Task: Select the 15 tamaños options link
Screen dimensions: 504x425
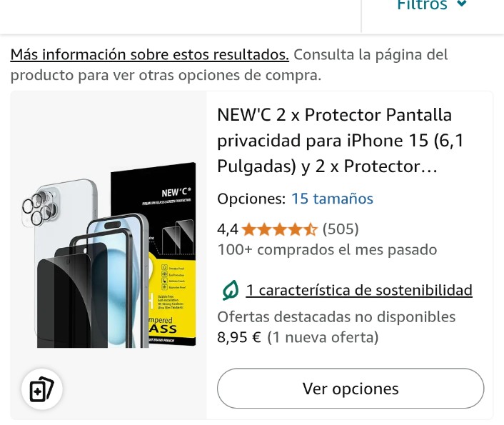Action: 332,199
